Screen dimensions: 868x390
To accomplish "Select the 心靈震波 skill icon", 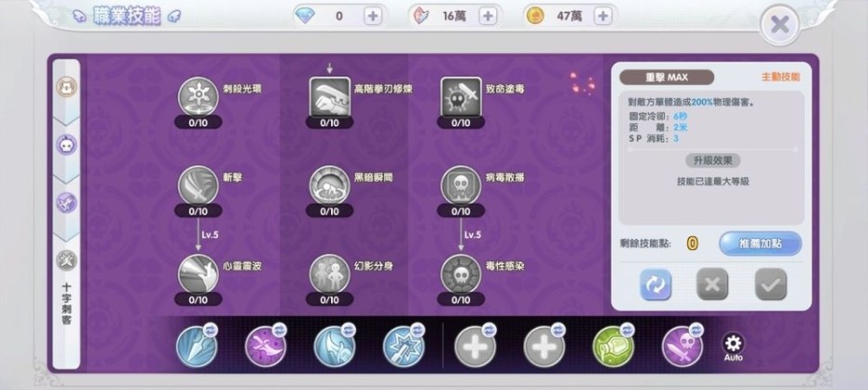I will (199, 274).
